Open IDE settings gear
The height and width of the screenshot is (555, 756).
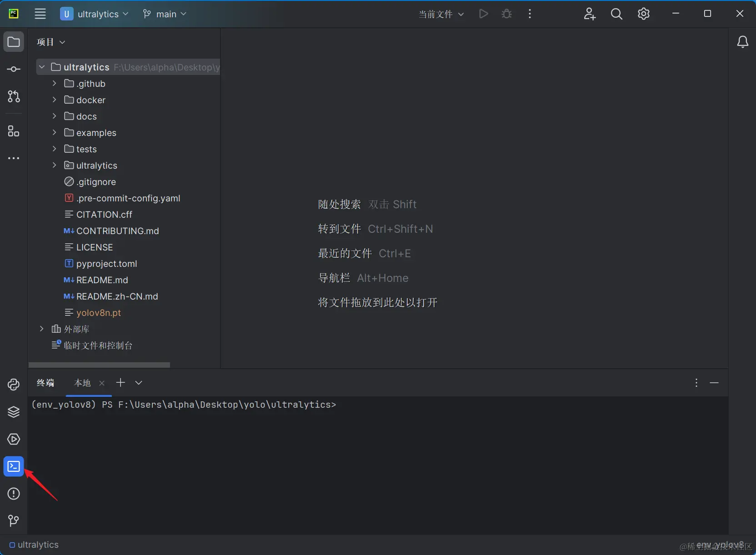644,14
